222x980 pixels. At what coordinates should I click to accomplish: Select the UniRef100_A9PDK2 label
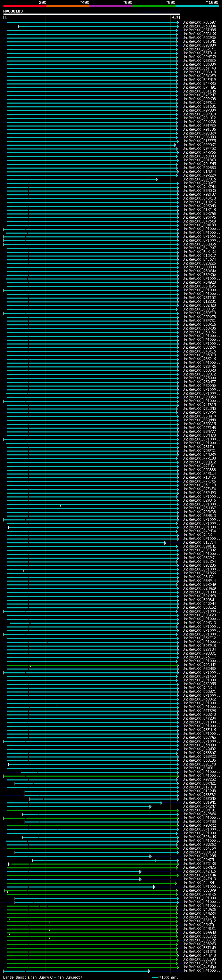(199, 145)
